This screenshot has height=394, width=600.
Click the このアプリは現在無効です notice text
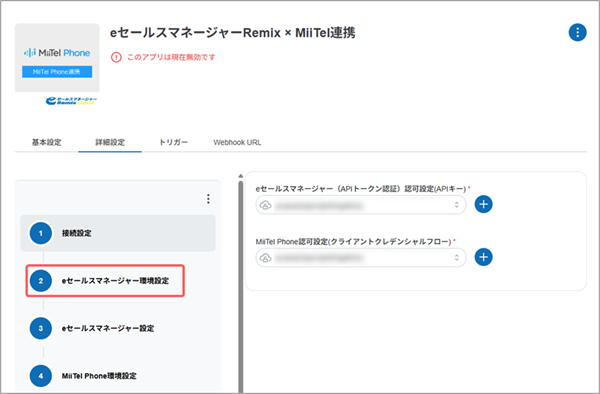[171, 57]
